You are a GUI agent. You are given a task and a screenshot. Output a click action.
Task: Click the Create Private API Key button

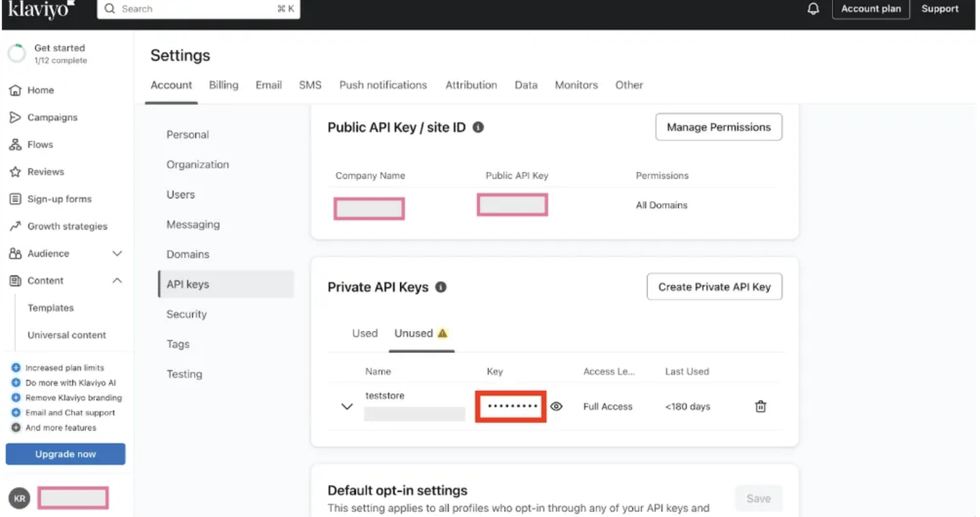click(x=714, y=287)
